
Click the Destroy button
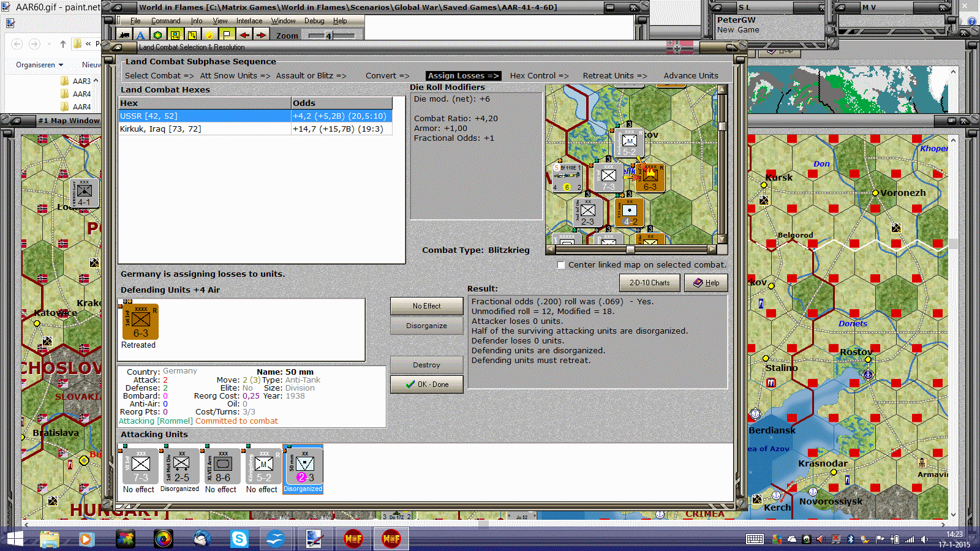coord(426,365)
